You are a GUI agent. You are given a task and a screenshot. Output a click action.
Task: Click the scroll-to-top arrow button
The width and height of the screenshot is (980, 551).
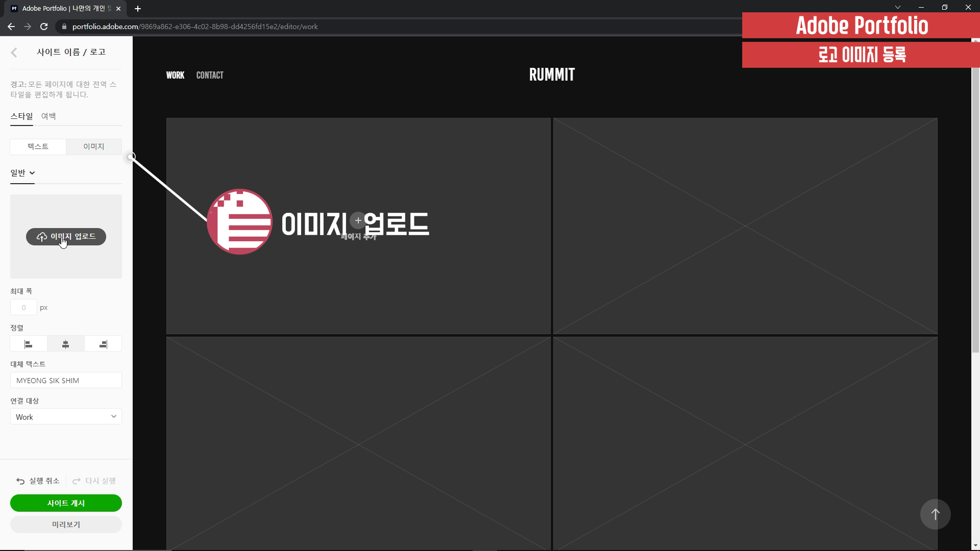935,514
